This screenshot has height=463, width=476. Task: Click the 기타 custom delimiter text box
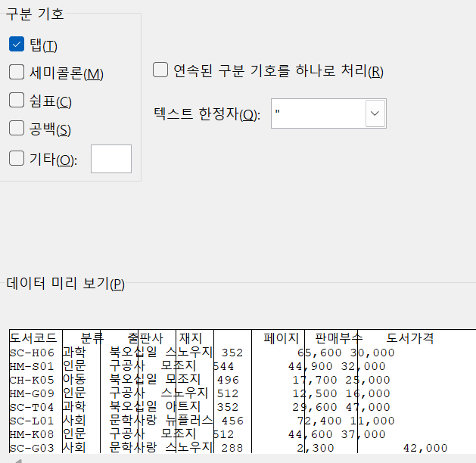click(x=110, y=159)
